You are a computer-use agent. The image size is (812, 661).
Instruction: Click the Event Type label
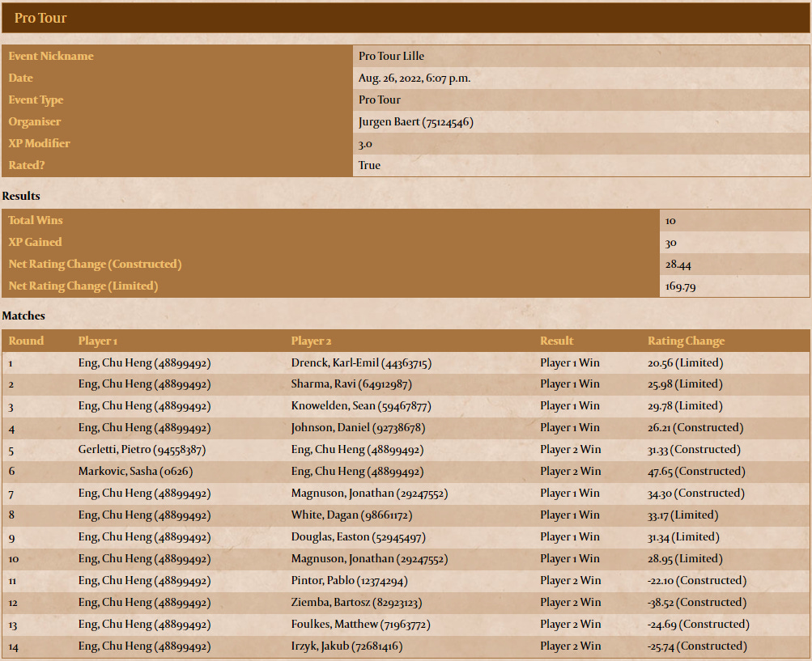36,100
